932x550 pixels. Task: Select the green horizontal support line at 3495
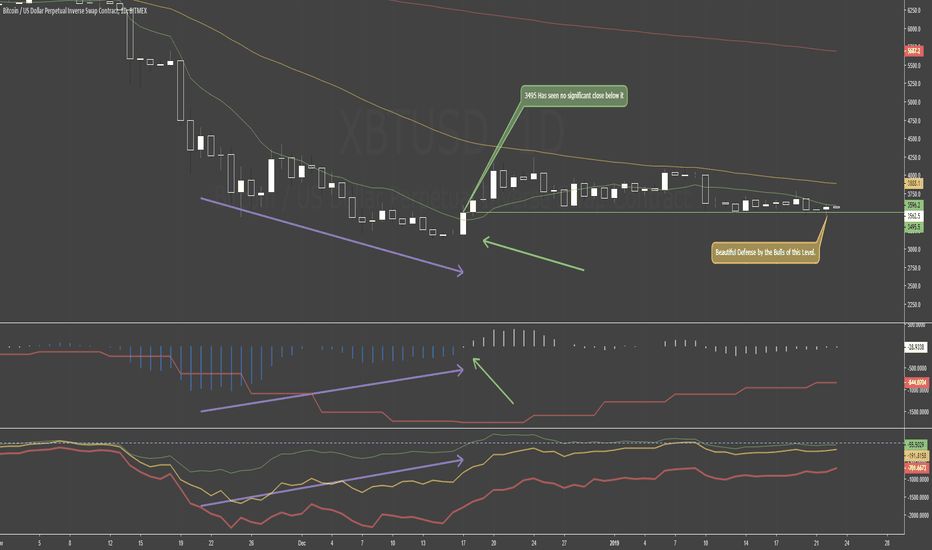[x=684, y=212]
